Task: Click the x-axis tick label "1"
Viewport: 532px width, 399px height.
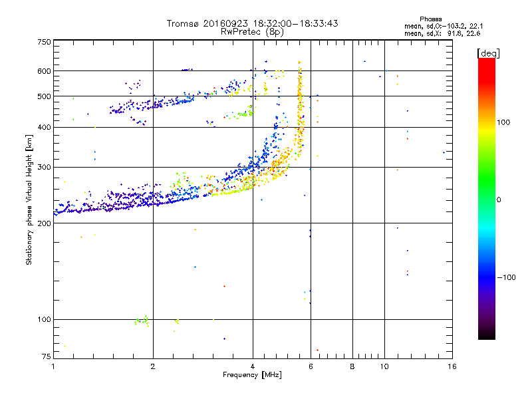Action: (x=53, y=366)
